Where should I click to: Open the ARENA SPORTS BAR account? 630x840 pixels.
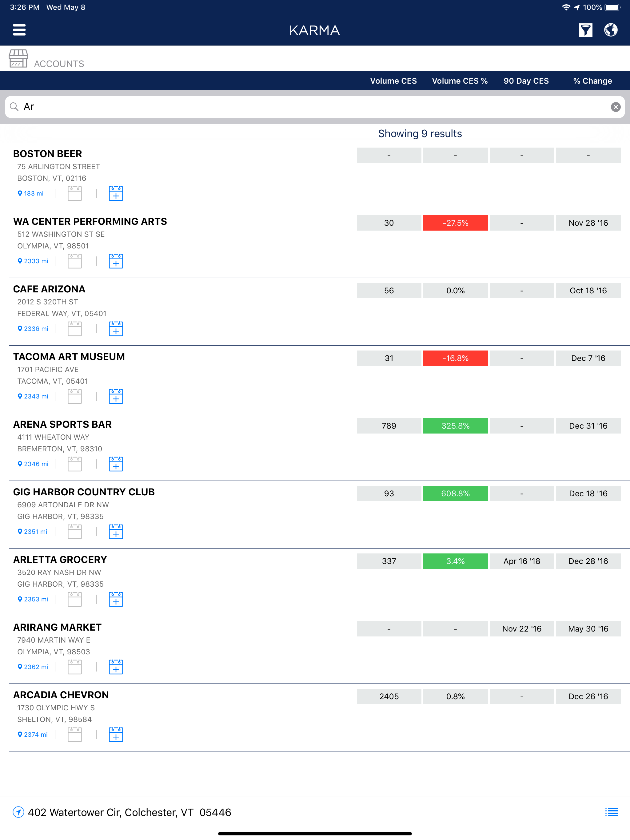(62, 424)
